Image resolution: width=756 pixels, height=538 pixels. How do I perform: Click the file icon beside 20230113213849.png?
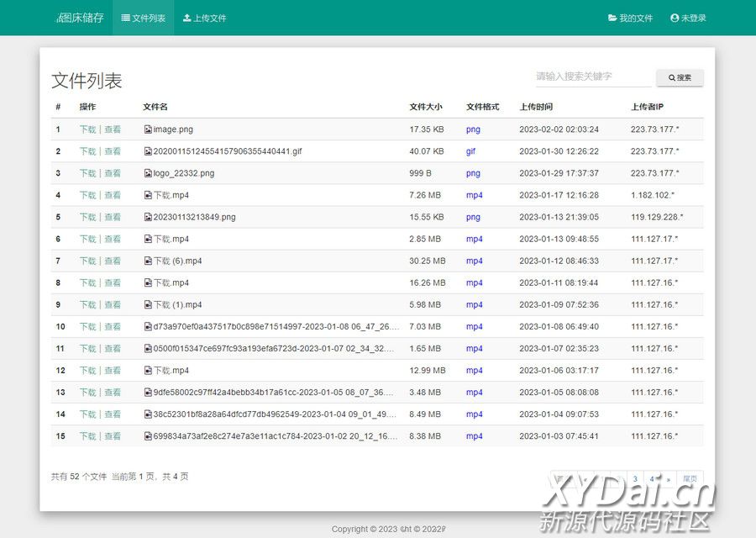(x=148, y=217)
